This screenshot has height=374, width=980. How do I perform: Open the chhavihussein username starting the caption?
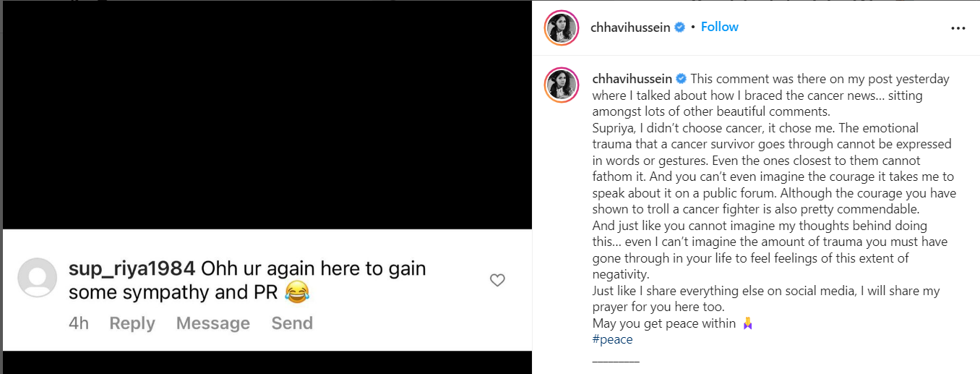[x=632, y=79]
